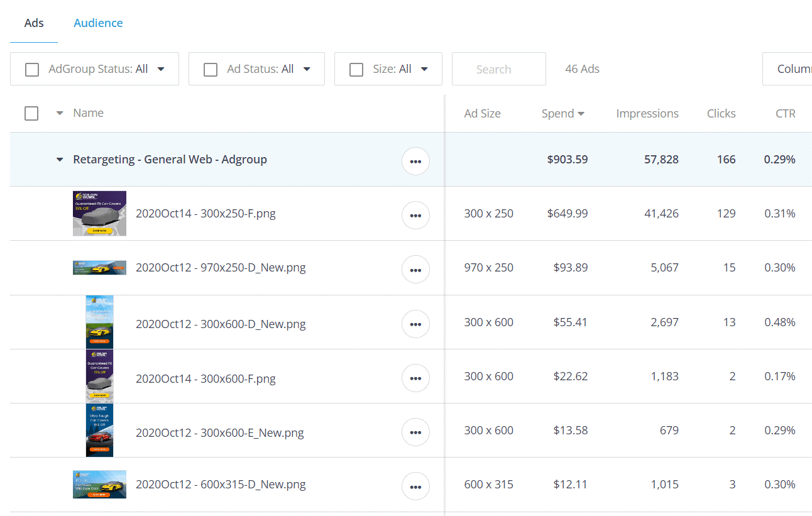Viewport: 812px width, 516px height.
Task: Open options for 2020Oct12 - 600x315-D_New.png
Action: coord(415,486)
